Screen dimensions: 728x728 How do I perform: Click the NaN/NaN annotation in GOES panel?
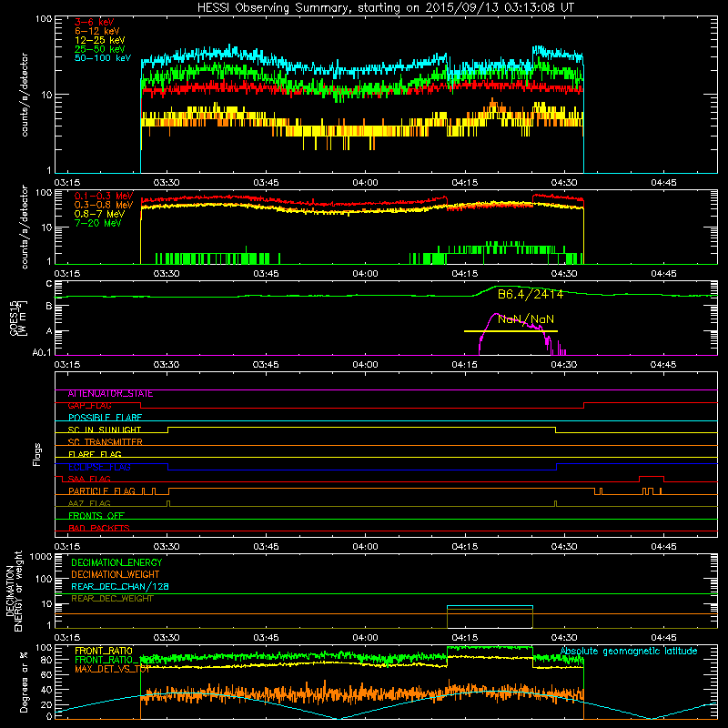pos(526,319)
